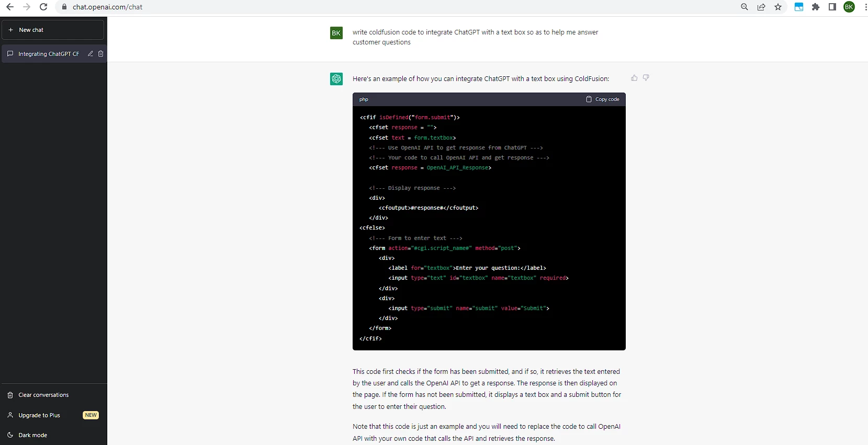Give thumbs up to the ChatGPT response
This screenshot has width=868, height=445.
(634, 78)
